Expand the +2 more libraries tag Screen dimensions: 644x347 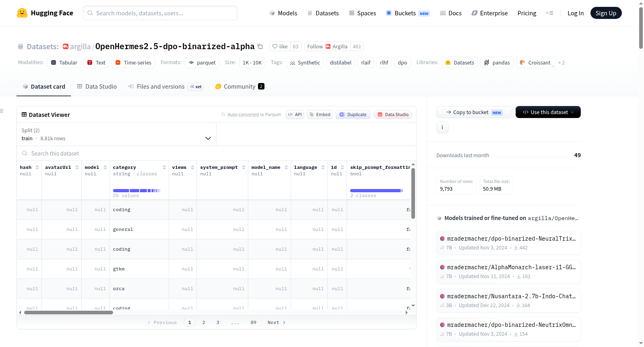tap(561, 63)
